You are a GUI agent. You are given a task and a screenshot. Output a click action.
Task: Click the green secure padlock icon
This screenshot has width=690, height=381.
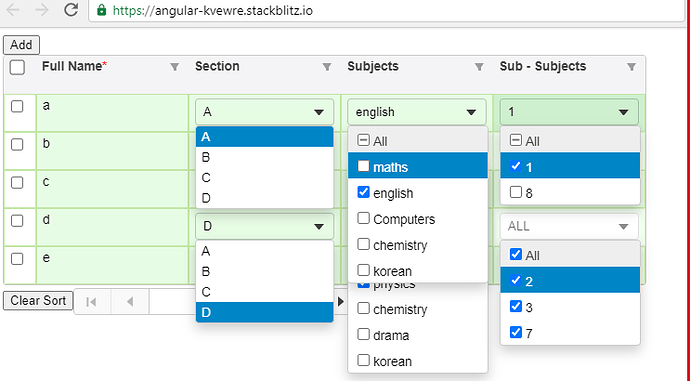click(x=102, y=10)
